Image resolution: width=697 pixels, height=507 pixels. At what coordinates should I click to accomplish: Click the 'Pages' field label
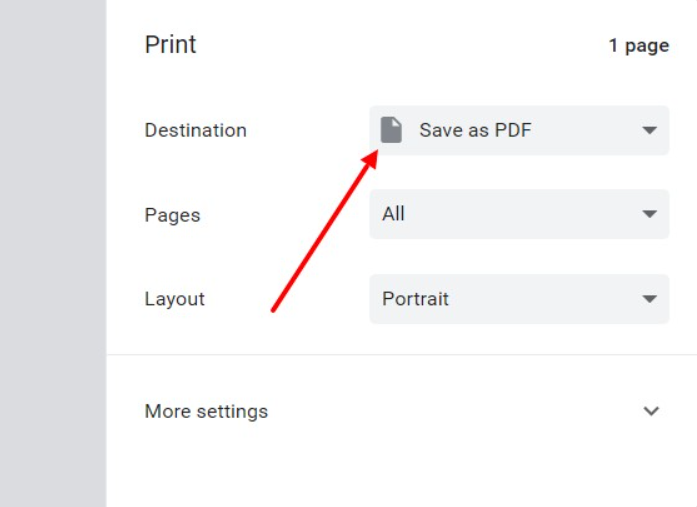click(172, 215)
